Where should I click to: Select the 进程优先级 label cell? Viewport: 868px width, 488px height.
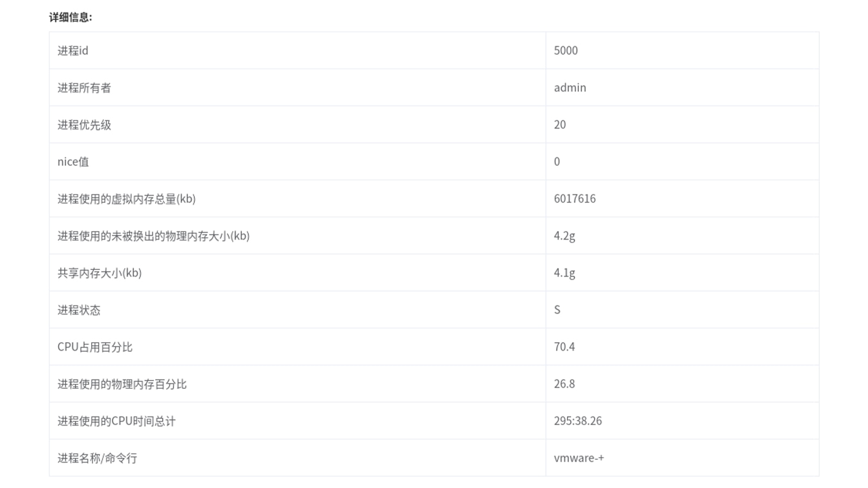pyautogui.click(x=297, y=125)
